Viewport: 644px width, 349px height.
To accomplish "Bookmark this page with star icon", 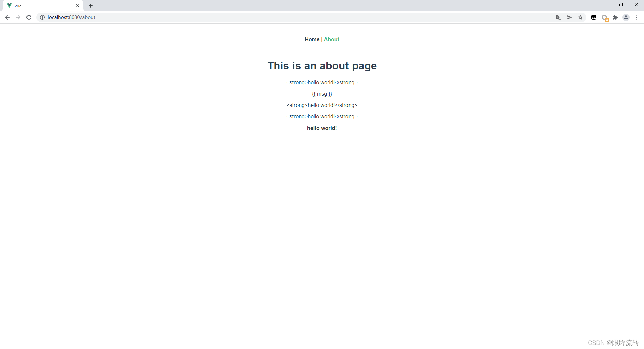I will (x=580, y=17).
